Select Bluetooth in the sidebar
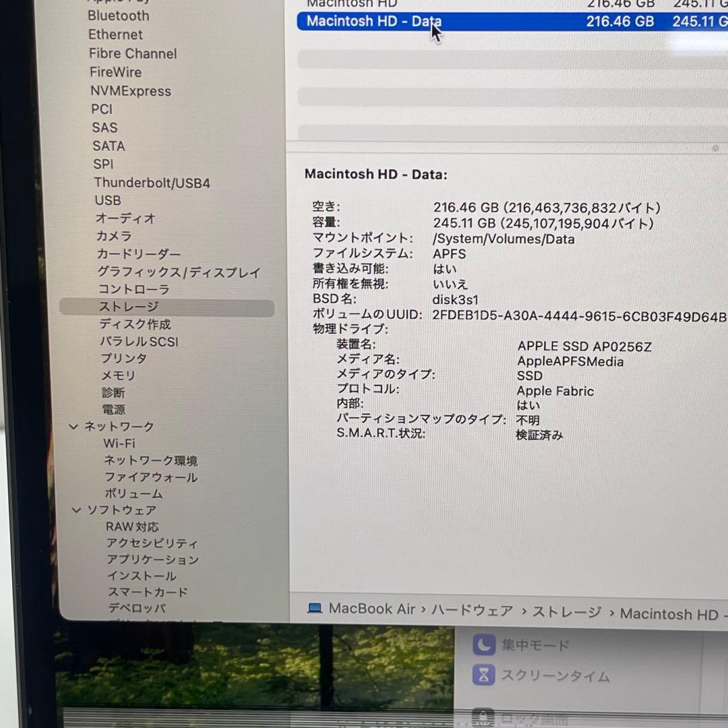Image resolution: width=728 pixels, height=728 pixels. point(118,16)
